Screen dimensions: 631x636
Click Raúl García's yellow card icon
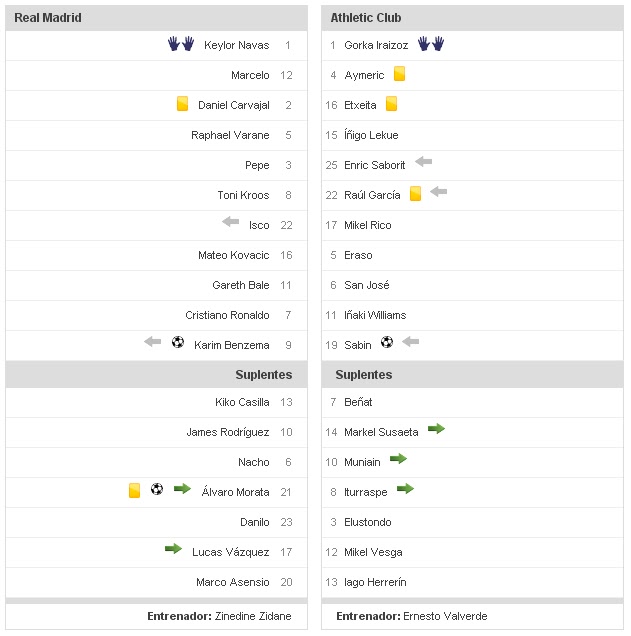(x=415, y=194)
